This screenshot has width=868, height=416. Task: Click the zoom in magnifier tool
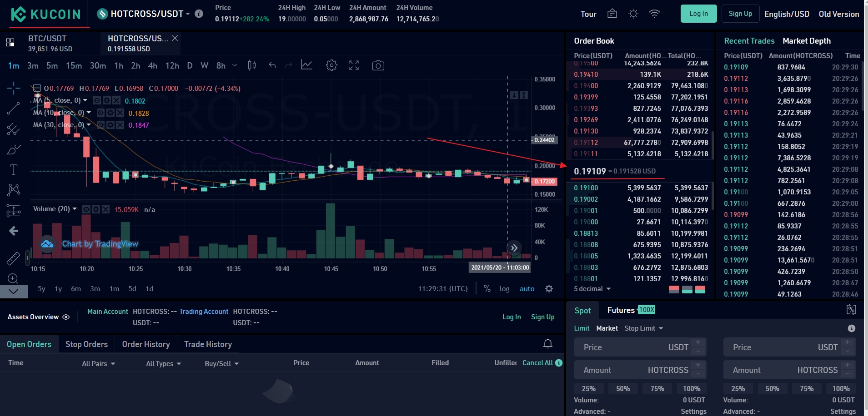click(x=13, y=278)
